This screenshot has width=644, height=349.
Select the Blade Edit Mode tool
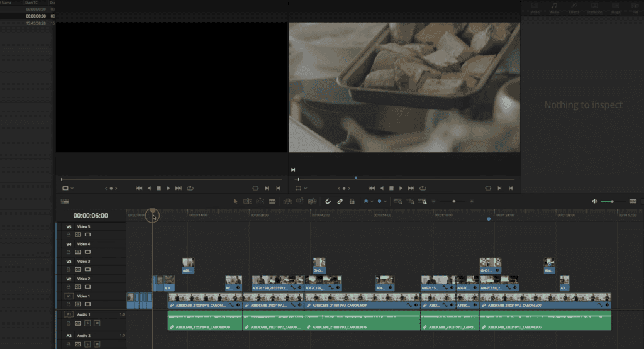coord(272,201)
